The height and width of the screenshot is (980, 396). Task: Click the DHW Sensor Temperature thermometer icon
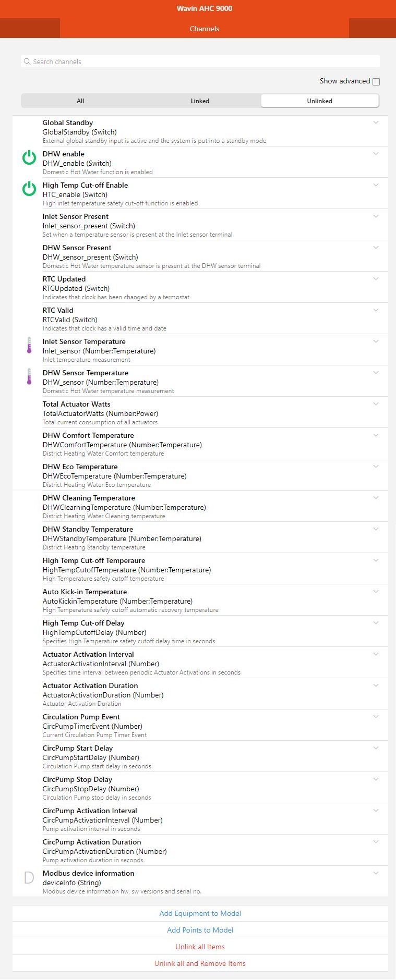29,376
